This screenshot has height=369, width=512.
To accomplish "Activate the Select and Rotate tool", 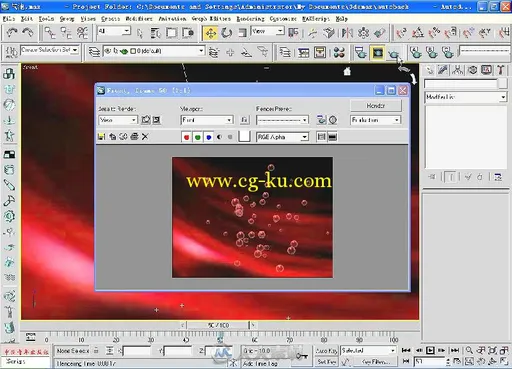I will click(227, 33).
